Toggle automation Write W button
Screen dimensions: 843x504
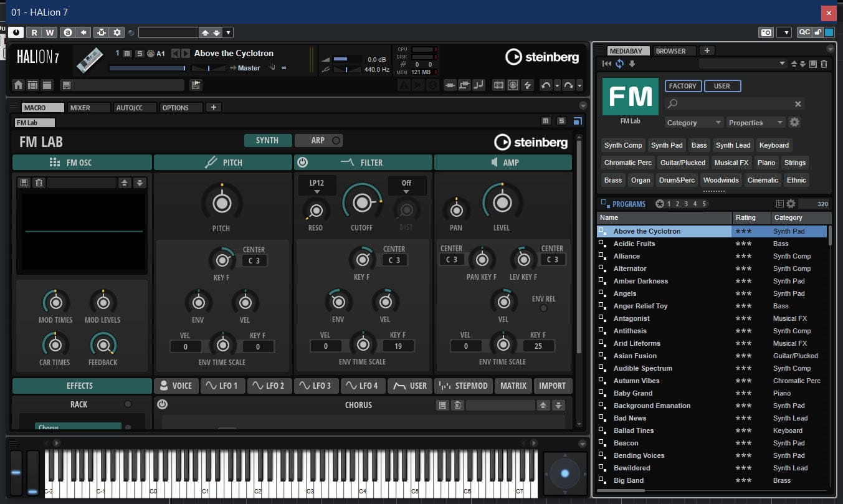(49, 32)
